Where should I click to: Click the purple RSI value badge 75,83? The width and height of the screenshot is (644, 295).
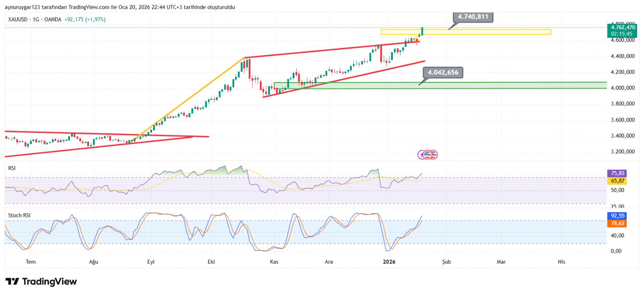[617, 173]
